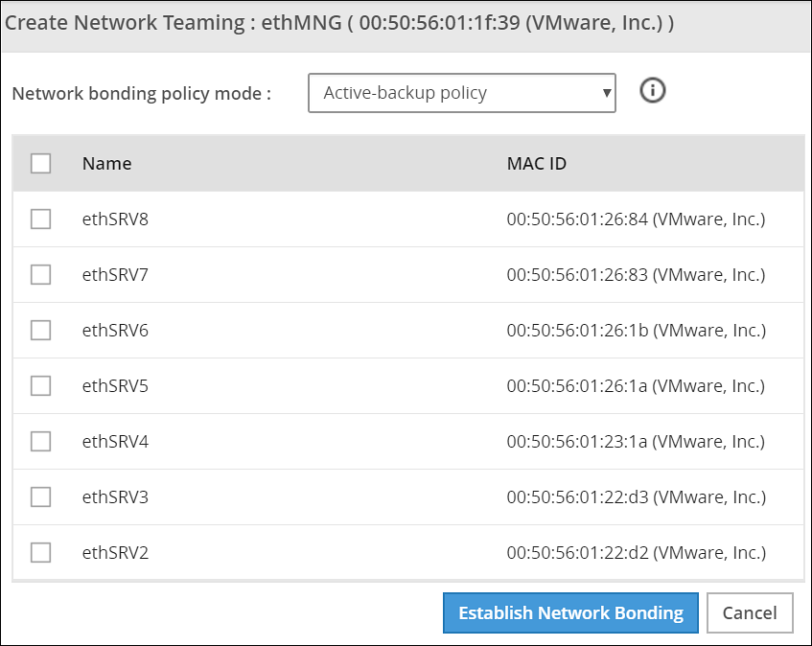The width and height of the screenshot is (812, 646).
Task: Click the Establish Network Bonding button
Action: point(570,613)
